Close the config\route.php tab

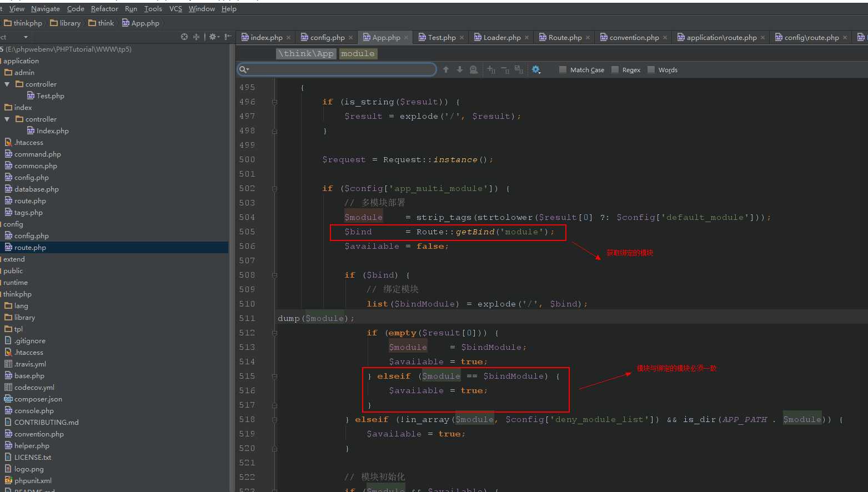(x=845, y=38)
